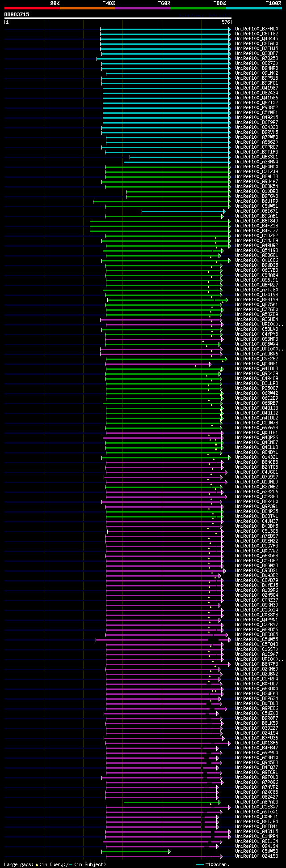Select the UniRef100_Q10BR3 label
Image resolution: width=286 pixels, height=868 pixels.
click(x=257, y=192)
